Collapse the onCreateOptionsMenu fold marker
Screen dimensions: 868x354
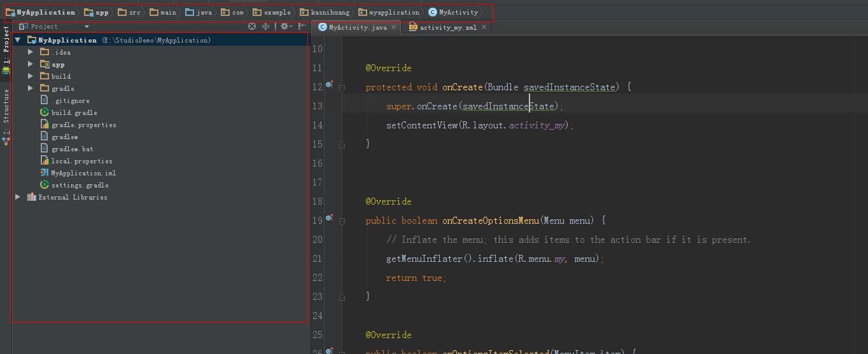click(x=342, y=221)
